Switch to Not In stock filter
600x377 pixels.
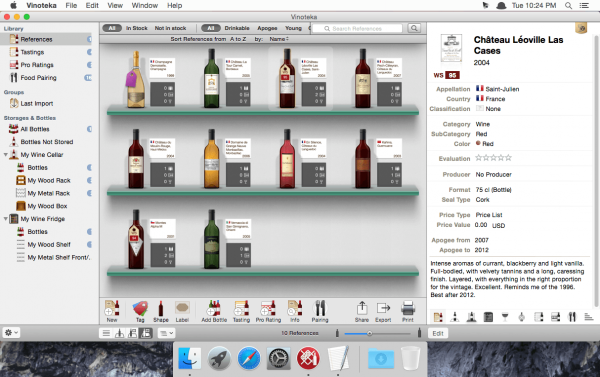pyautogui.click(x=170, y=28)
